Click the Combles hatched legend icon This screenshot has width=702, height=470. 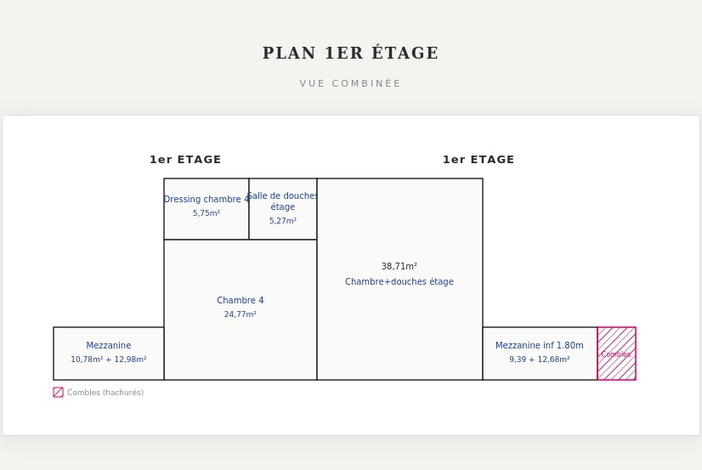58,393
